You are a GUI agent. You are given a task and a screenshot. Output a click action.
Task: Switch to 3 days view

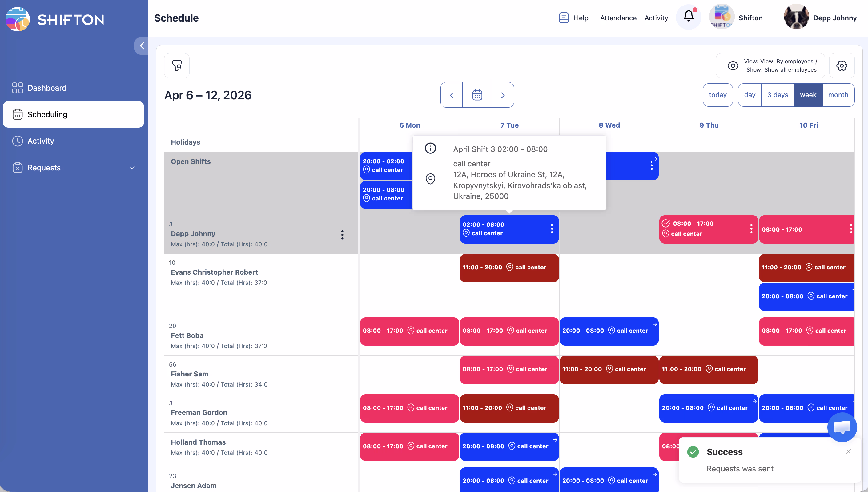(778, 95)
